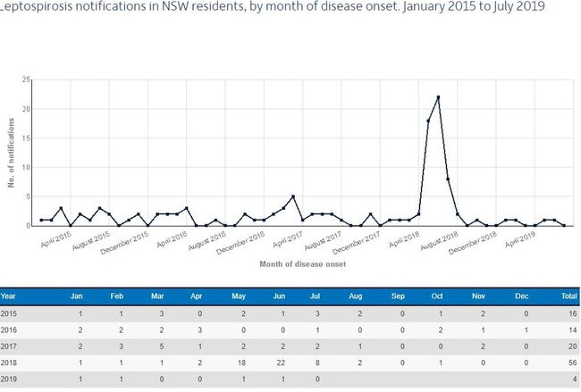Image resolution: width=581 pixels, height=392 pixels.
Task: Click the 2019 total cell showing 4
Action: click(x=575, y=379)
